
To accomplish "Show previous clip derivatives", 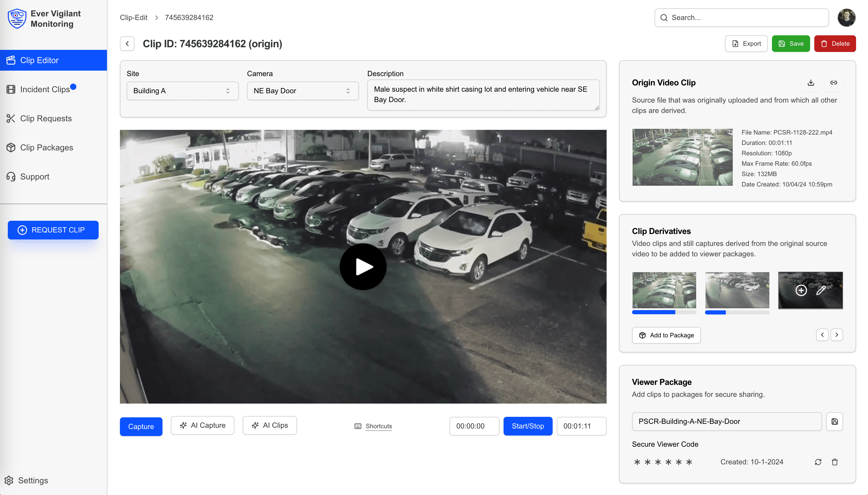I will click(822, 335).
